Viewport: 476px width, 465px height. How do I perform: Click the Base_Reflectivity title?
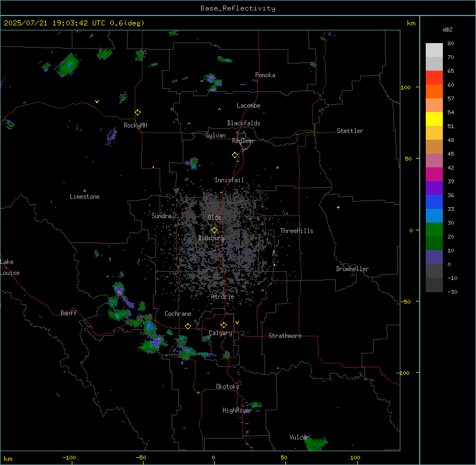238,8
